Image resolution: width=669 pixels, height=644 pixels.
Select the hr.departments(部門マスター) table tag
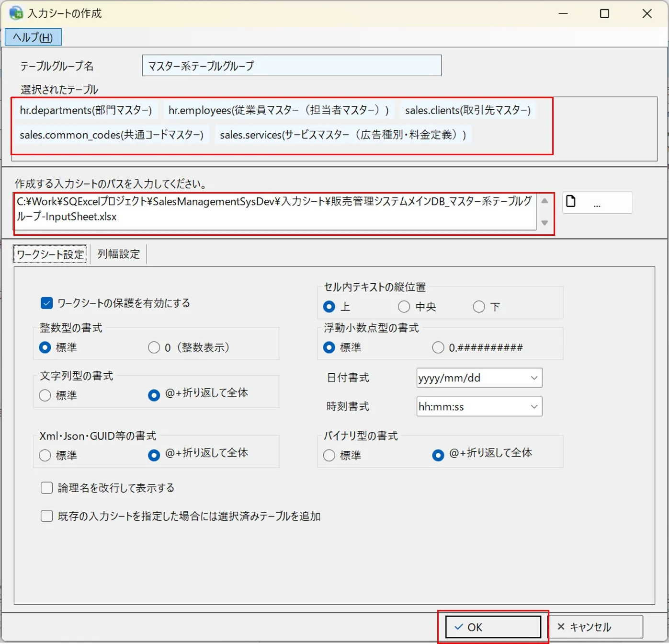coord(86,110)
